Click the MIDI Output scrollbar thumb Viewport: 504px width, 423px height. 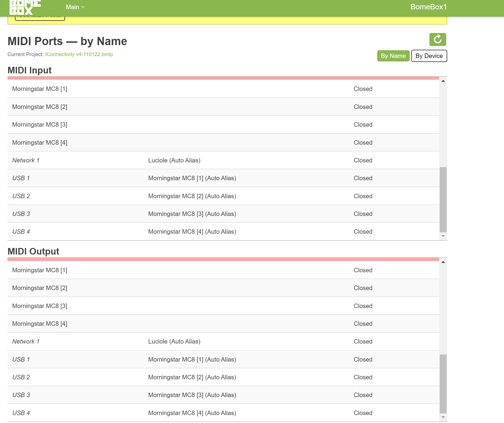coord(443,383)
